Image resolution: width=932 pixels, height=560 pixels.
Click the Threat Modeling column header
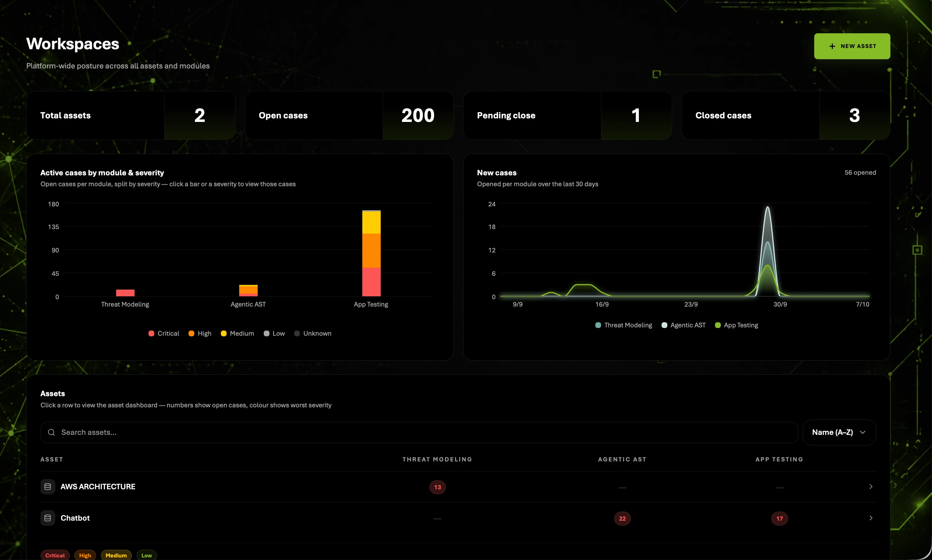click(x=437, y=459)
